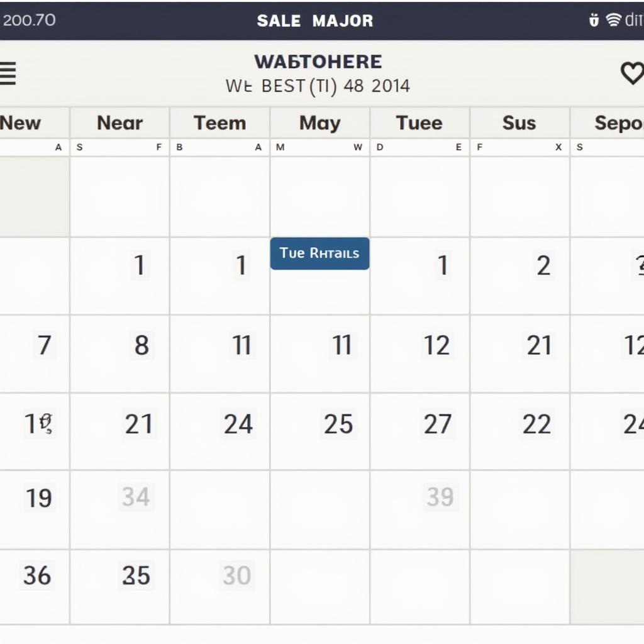Select the greyed-out date 39

pyautogui.click(x=440, y=497)
